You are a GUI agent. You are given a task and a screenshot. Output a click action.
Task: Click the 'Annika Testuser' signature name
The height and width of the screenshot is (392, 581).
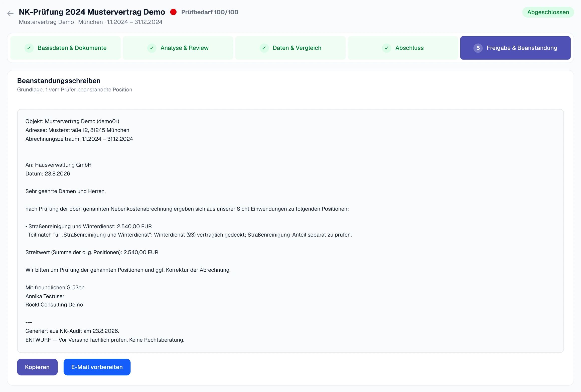pos(45,296)
